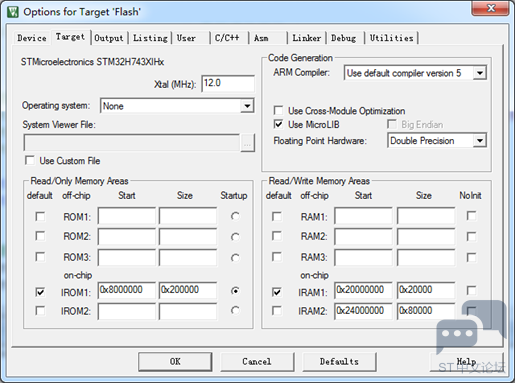The height and width of the screenshot is (383, 515).
Task: Select the IROM2 Startup radio button
Action: coord(235,311)
